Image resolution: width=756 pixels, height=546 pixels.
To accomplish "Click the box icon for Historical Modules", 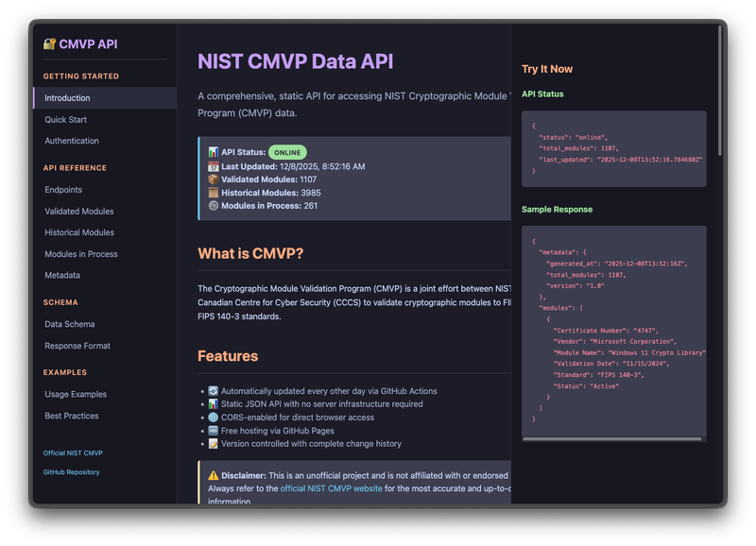I will tap(213, 194).
